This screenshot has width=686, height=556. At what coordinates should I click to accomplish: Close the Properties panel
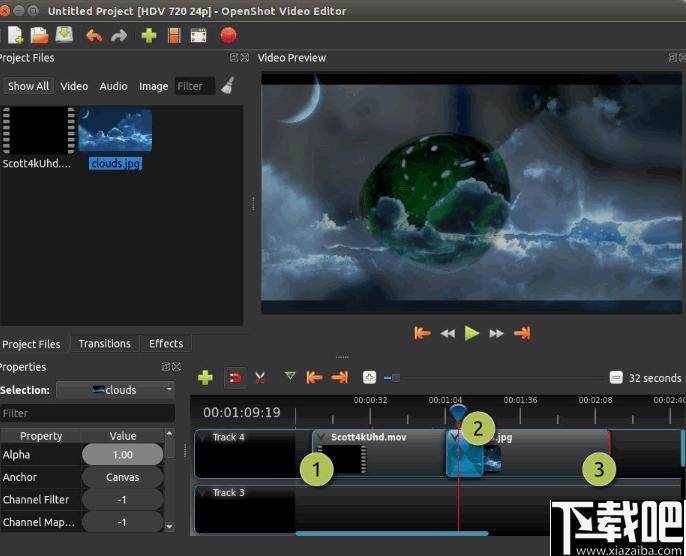[177, 367]
